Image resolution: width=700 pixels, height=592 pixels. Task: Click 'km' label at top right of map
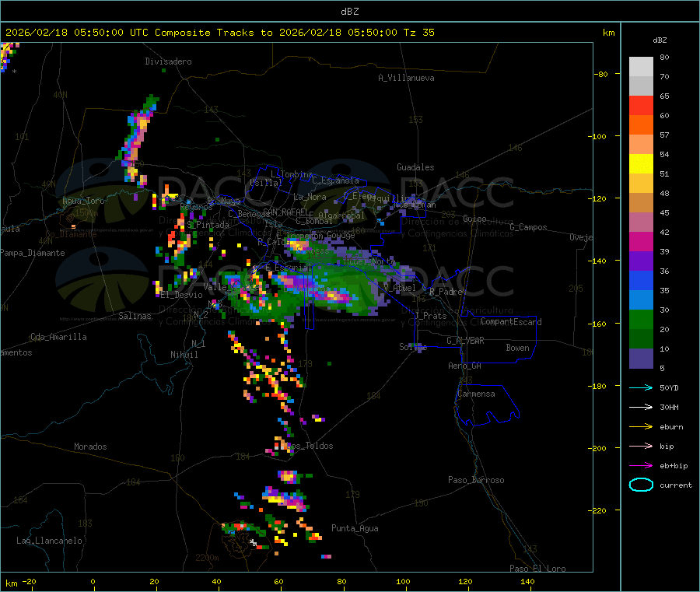608,33
